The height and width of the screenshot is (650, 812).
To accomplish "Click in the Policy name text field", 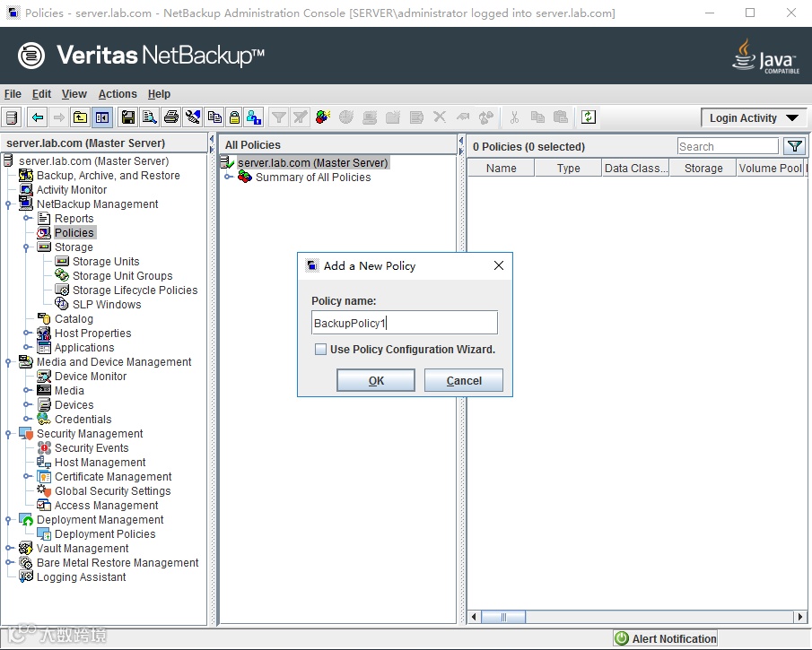I will pyautogui.click(x=405, y=323).
